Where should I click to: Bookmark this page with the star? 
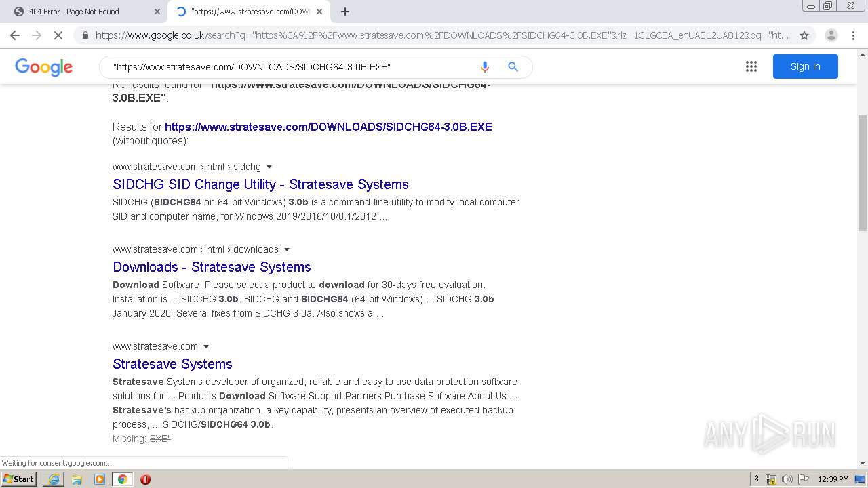[804, 35]
